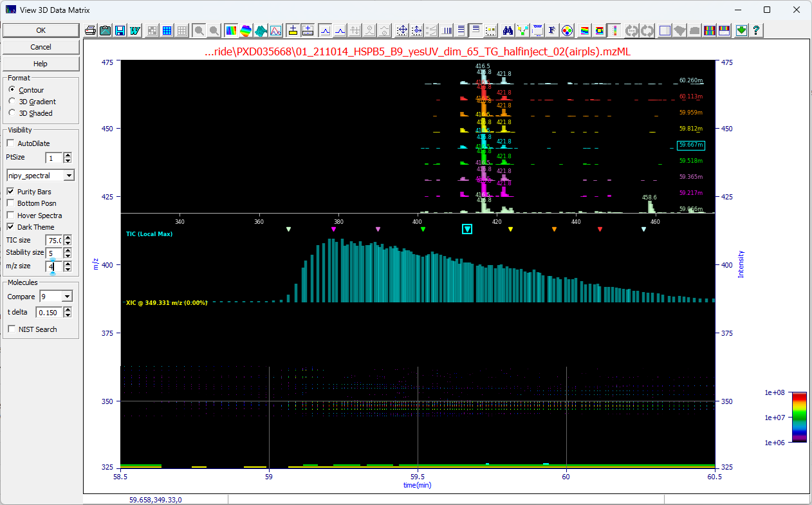Click the printer icon in toolbar
The height and width of the screenshot is (505, 812).
tap(91, 30)
